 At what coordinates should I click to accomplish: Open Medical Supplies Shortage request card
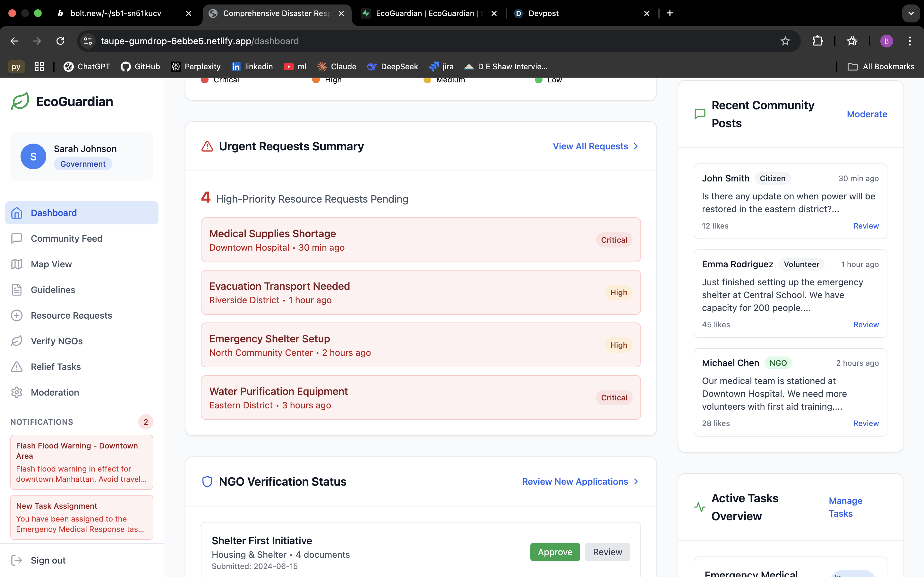(420, 240)
